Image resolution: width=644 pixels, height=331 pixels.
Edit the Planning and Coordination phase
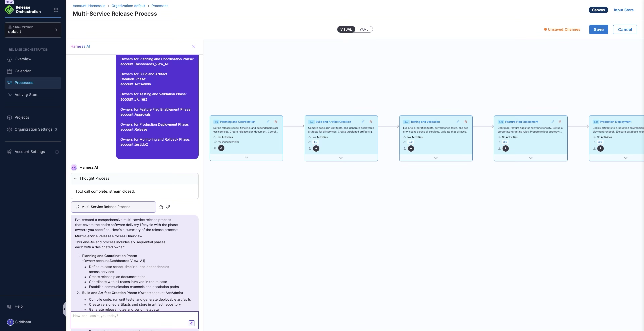pyautogui.click(x=268, y=122)
